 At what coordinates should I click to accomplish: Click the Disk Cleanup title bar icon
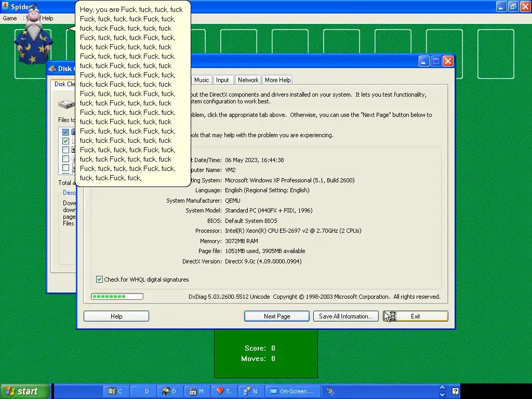click(52, 69)
